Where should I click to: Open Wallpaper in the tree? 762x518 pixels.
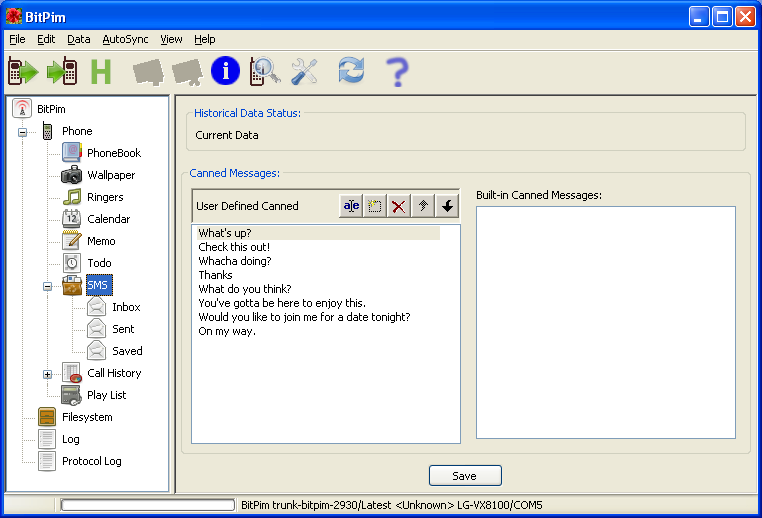111,175
